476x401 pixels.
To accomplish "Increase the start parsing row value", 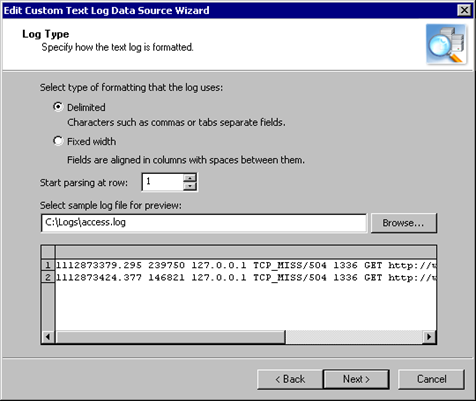I will (190, 178).
